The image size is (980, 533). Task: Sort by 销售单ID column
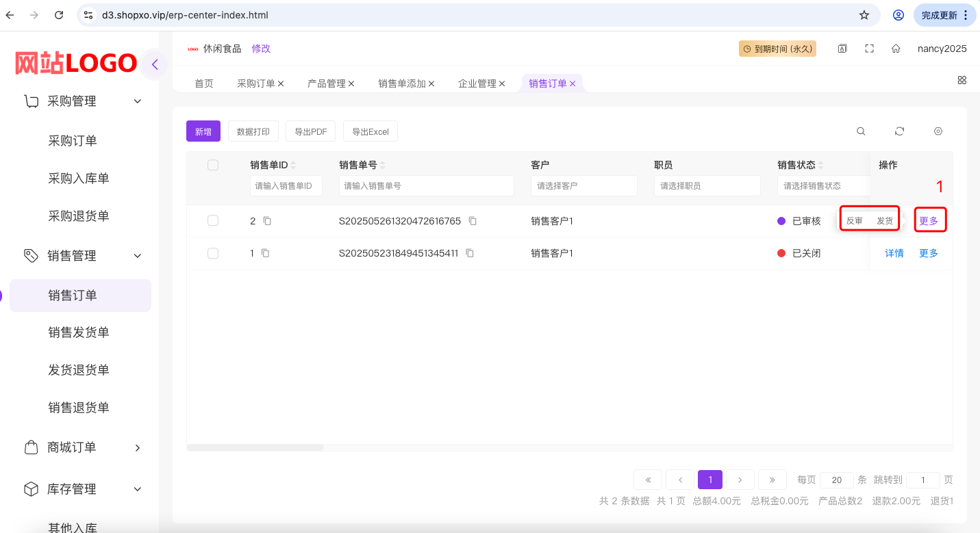tap(294, 165)
